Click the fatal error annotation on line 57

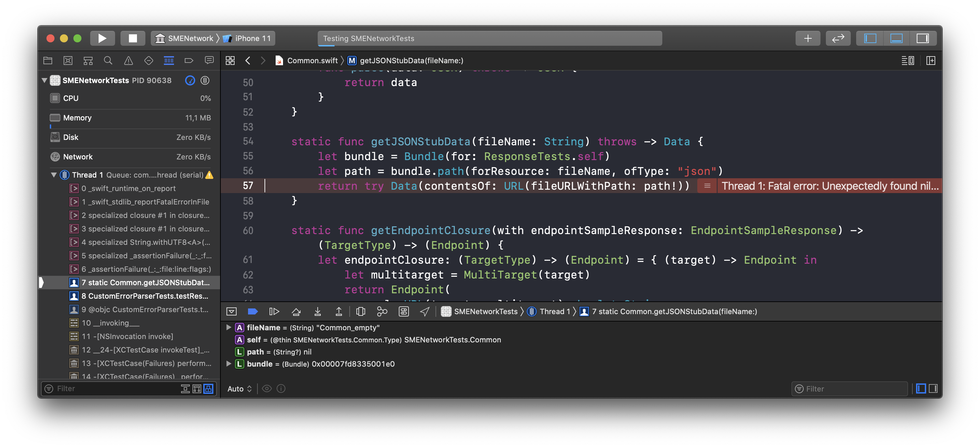tap(830, 186)
